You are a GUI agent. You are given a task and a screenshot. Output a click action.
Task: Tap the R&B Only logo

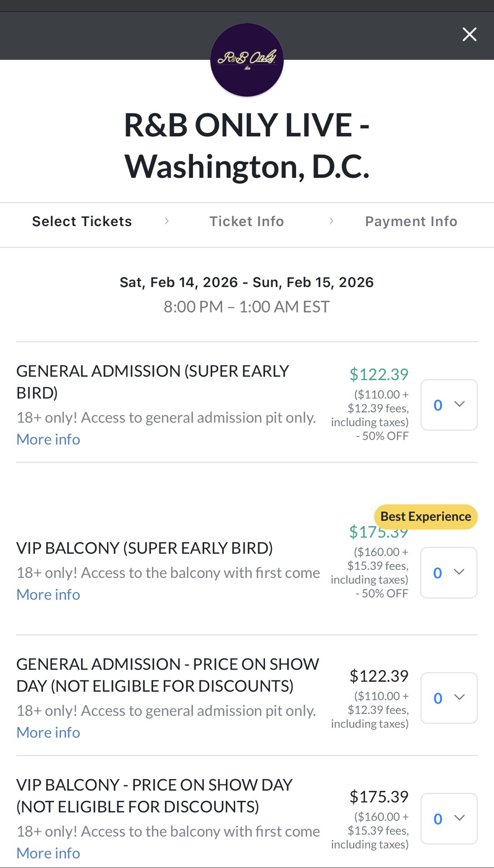[247, 60]
